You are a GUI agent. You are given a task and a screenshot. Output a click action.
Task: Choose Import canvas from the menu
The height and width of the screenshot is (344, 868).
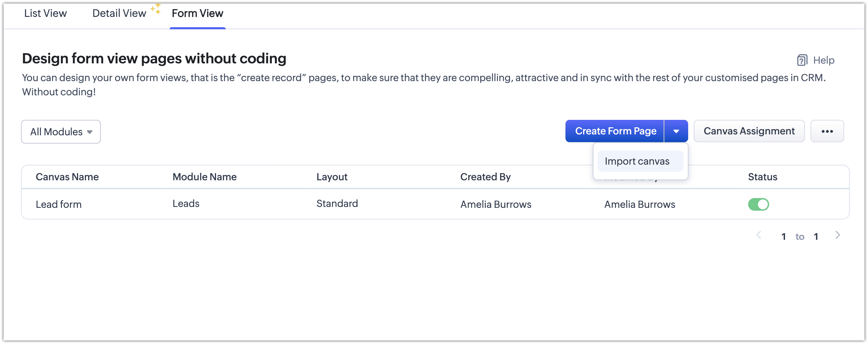[x=637, y=161]
